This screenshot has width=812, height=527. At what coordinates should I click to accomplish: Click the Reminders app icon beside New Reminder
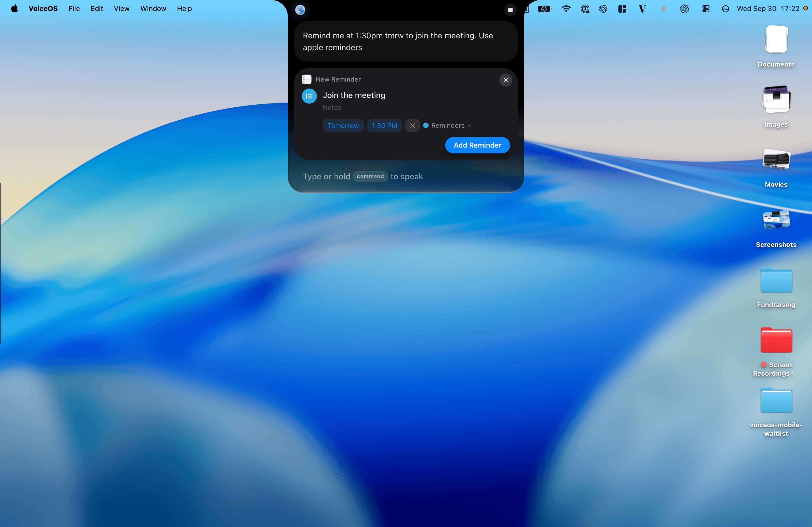[306, 79]
